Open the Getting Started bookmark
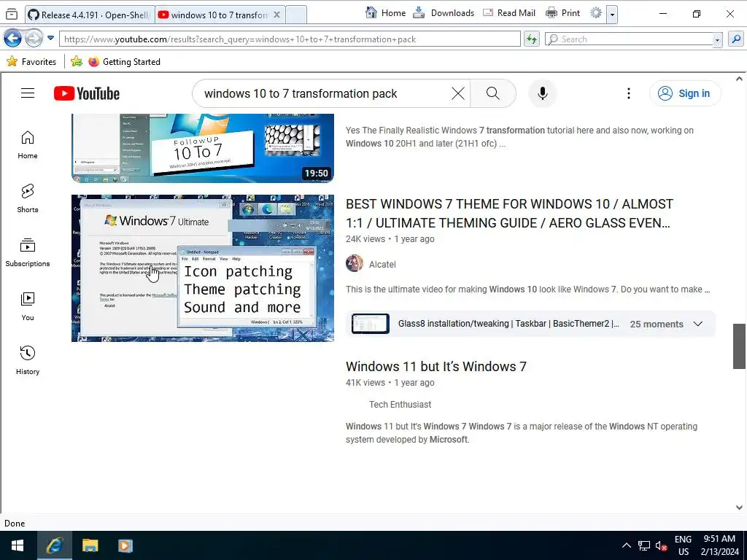The height and width of the screenshot is (560, 747). (124, 61)
